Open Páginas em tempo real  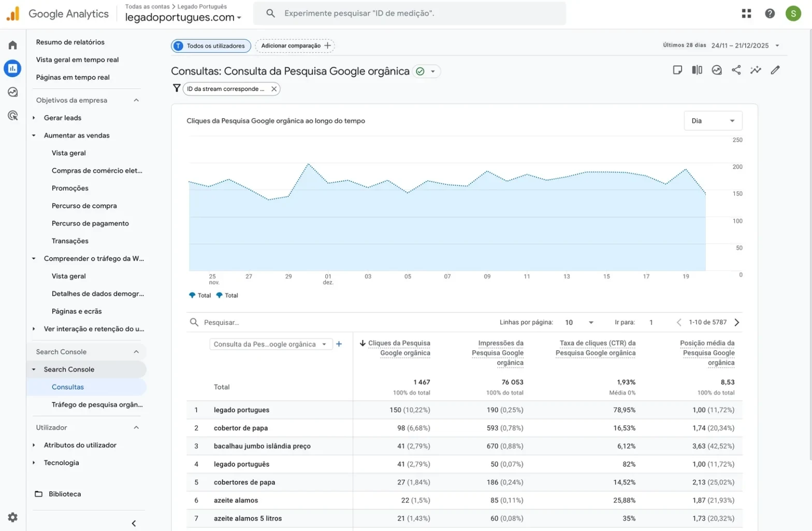73,77
